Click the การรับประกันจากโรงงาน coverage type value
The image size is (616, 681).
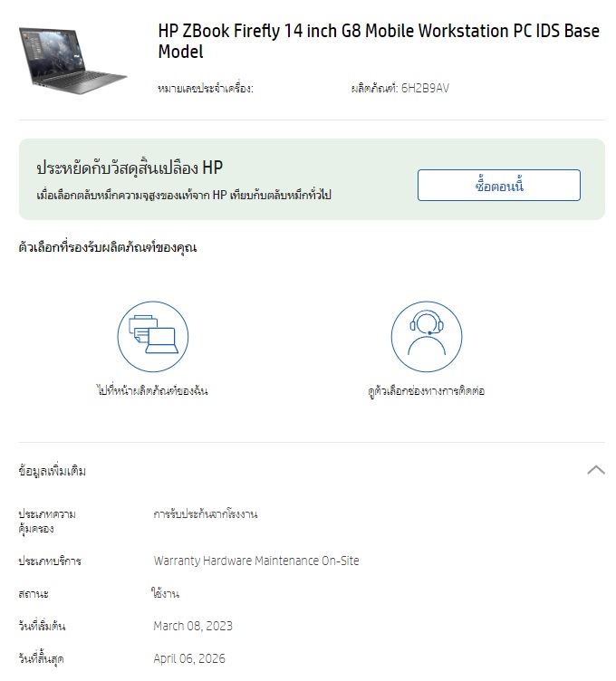tap(205, 514)
